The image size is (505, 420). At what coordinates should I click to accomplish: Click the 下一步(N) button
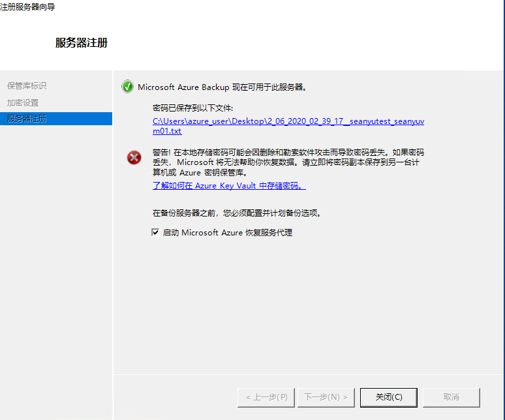coord(326,397)
